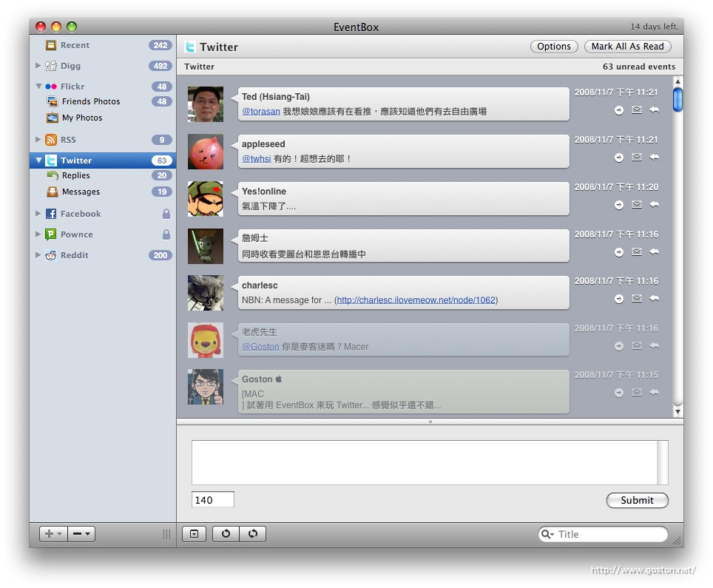Click Ted (Hsiang-Tai)'s avatar photo
This screenshot has width=713, height=588.
(x=206, y=104)
